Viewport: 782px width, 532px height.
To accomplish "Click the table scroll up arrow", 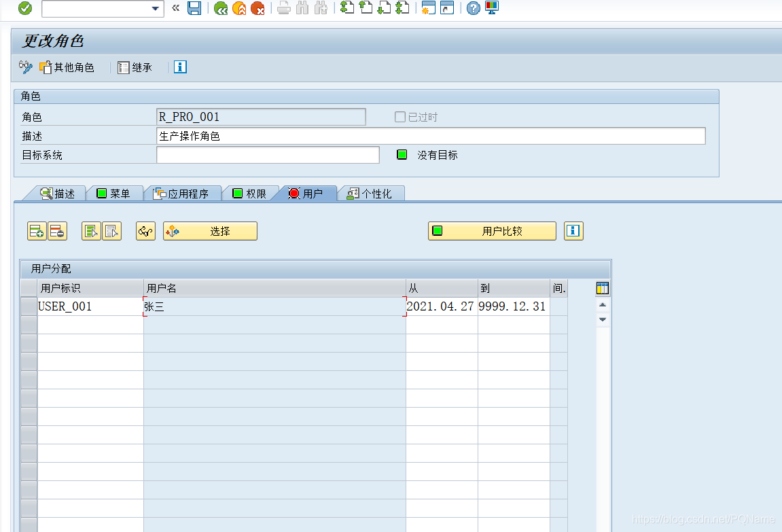I will pos(603,304).
